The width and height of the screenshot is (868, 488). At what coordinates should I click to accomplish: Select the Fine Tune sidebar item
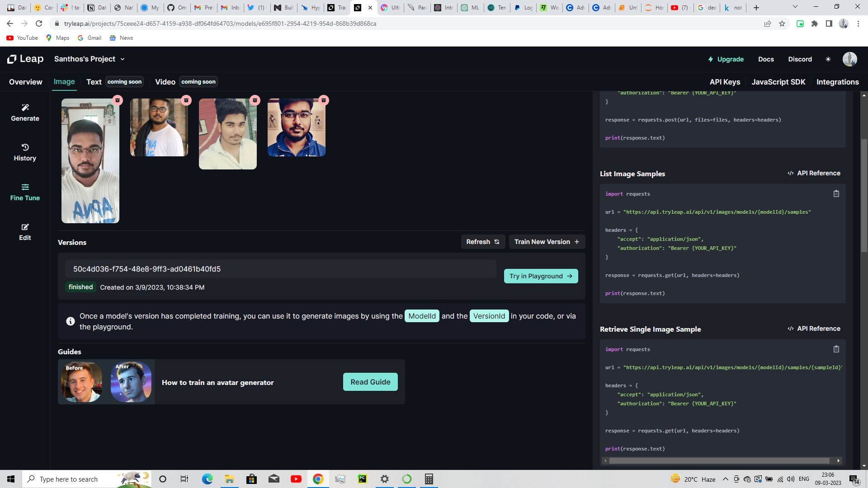pos(25,192)
